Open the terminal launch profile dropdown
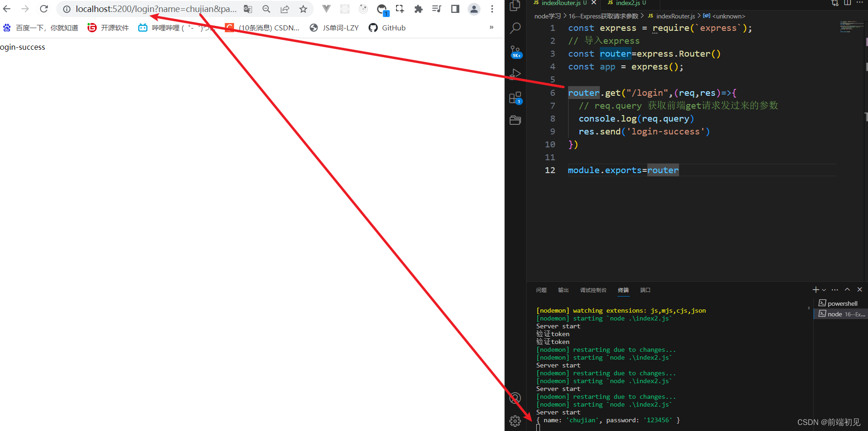868x431 pixels. coord(824,290)
